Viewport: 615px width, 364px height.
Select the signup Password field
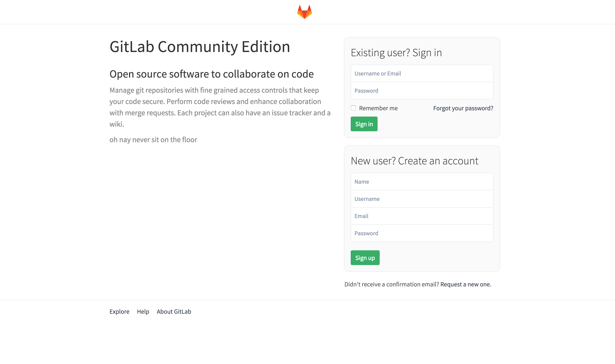[422, 233]
